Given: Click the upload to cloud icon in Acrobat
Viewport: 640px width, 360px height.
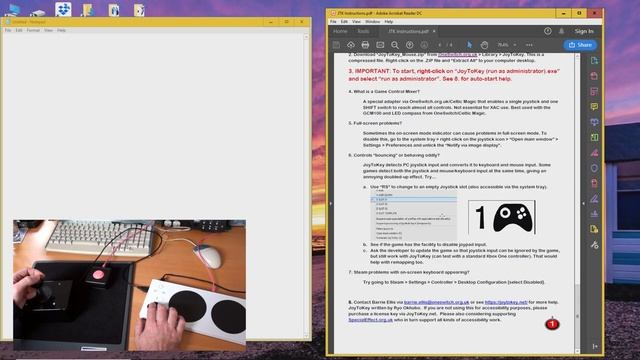Looking at the screenshot, I should click(351, 45).
